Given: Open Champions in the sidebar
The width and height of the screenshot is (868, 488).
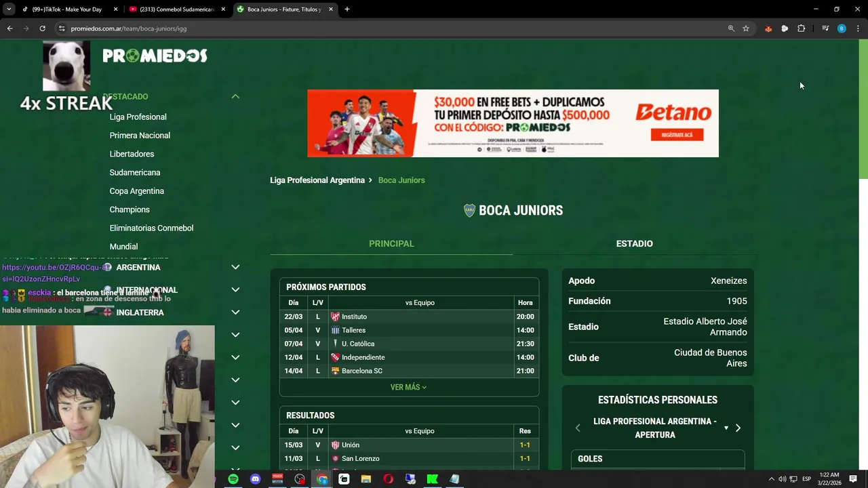Looking at the screenshot, I should pyautogui.click(x=130, y=209).
